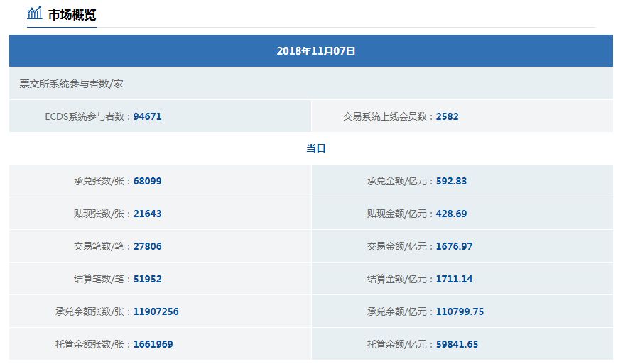This screenshot has height=364, width=623.
Task: Click the 2018年11月07日 date header
Action: pyautogui.click(x=316, y=51)
